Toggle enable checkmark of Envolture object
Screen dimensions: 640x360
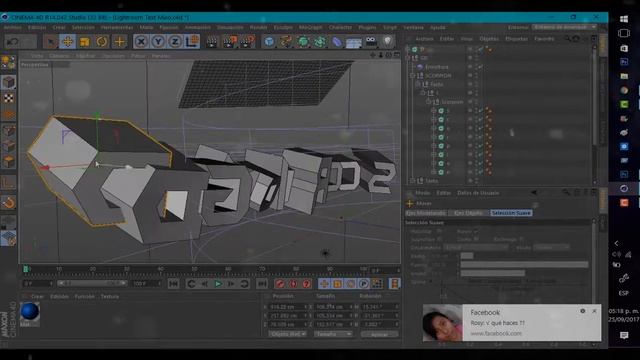(x=480, y=67)
